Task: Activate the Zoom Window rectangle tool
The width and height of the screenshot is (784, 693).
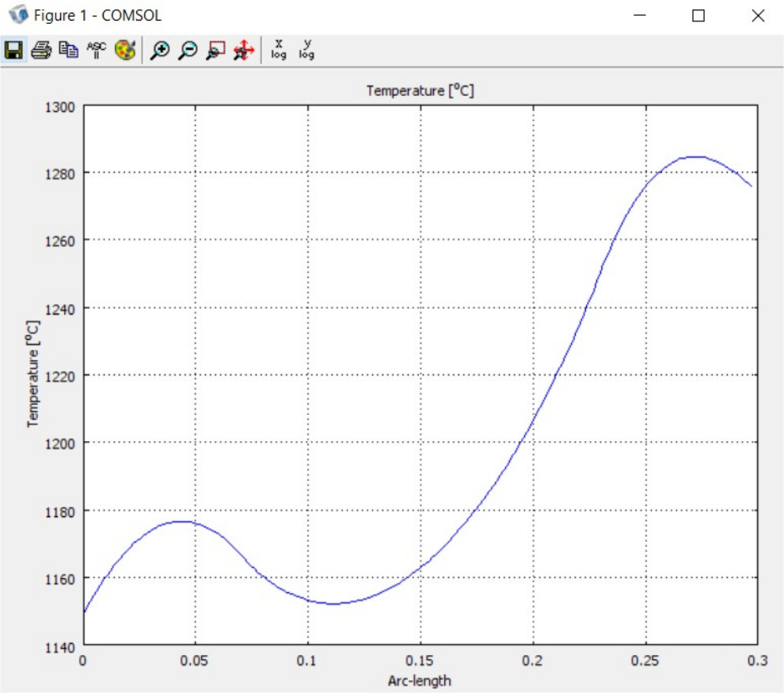Action: tap(215, 51)
